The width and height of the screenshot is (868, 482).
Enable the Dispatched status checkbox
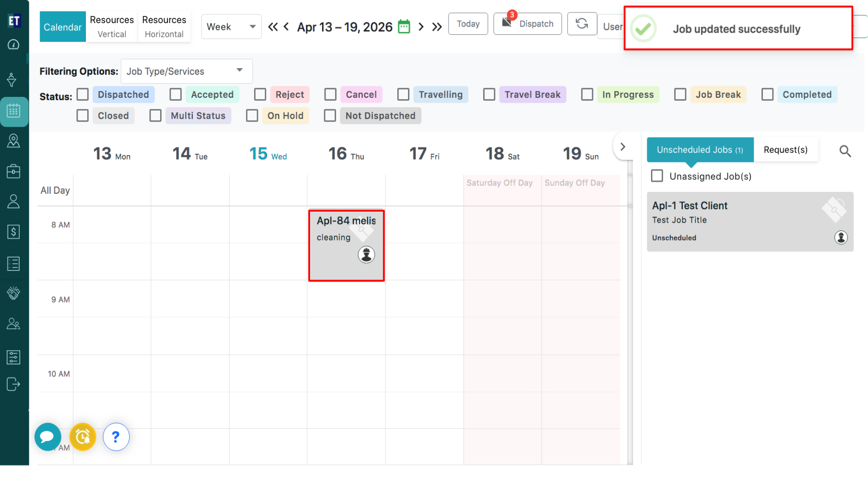83,94
